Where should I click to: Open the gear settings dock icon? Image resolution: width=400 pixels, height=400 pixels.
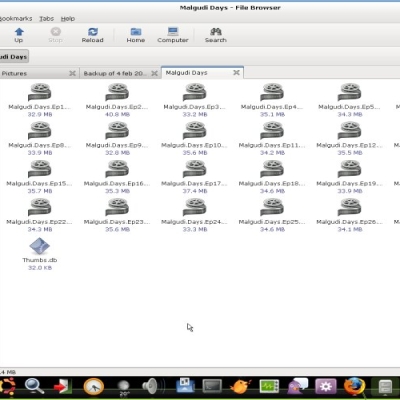(326, 387)
